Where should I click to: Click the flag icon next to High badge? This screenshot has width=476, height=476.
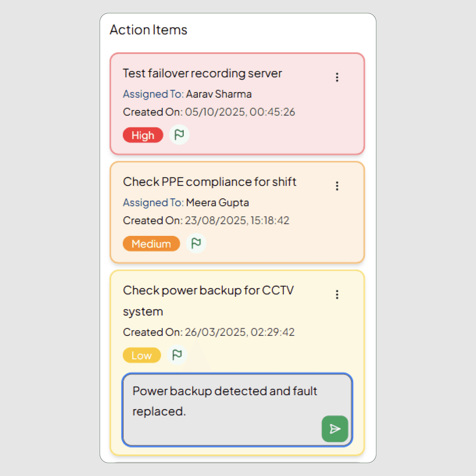(179, 134)
